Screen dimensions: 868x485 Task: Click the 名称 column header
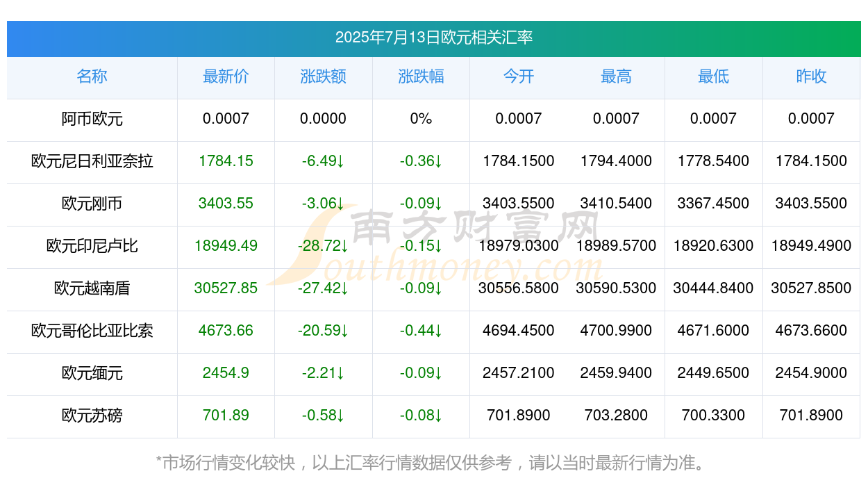92,76
